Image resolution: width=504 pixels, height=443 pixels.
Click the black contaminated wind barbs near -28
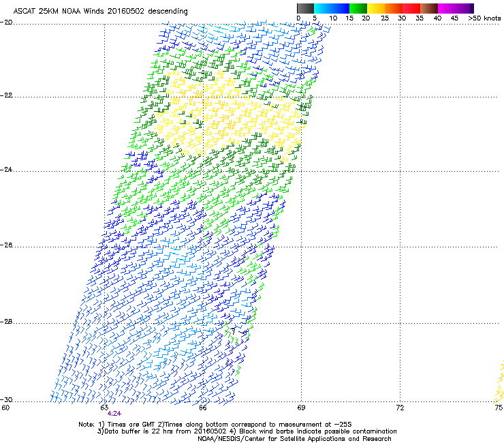pos(238,331)
